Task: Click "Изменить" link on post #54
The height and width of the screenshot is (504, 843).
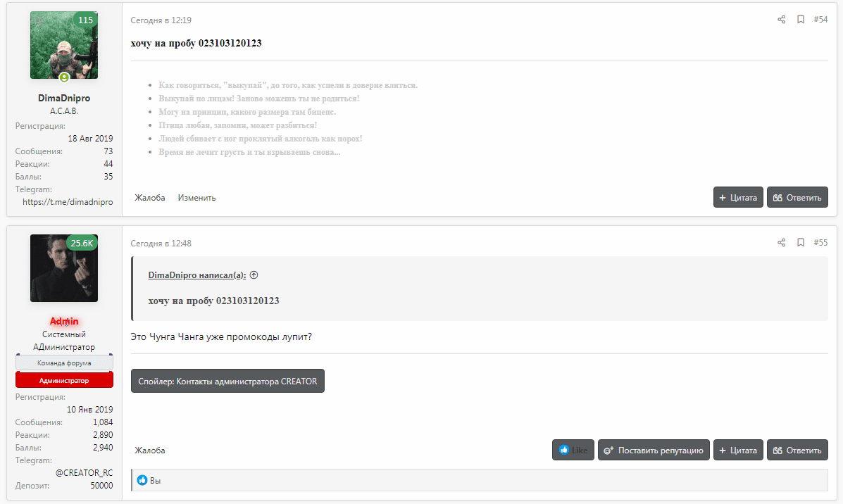Action: 196,198
